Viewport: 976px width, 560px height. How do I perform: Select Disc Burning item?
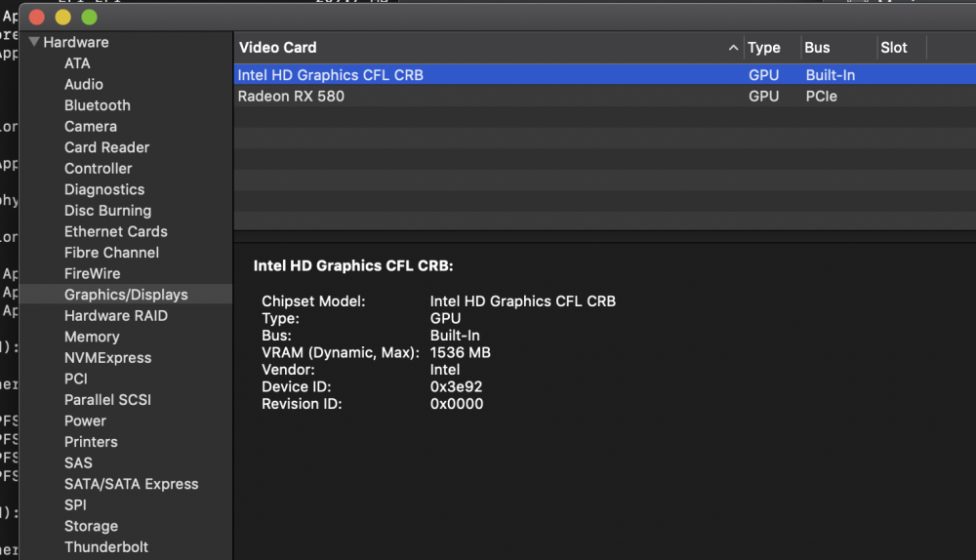(107, 211)
